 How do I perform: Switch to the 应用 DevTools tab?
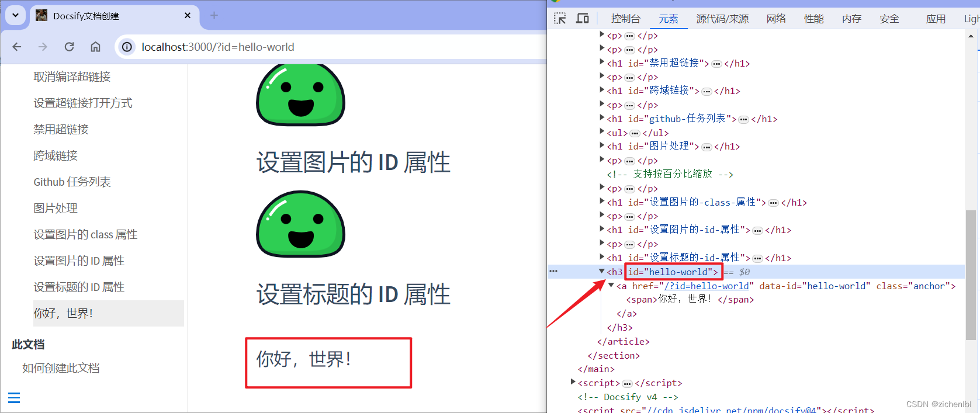point(936,19)
